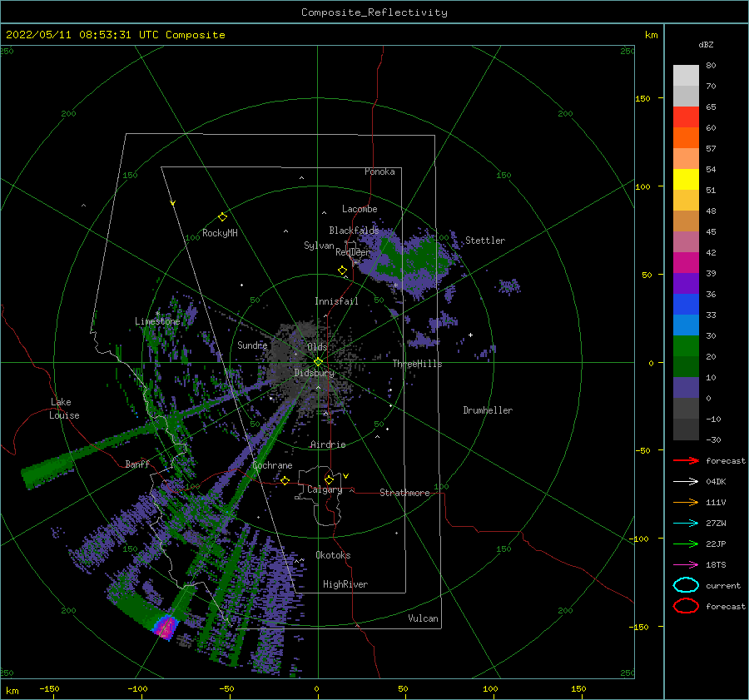Click the Composite_Reflectivity title

point(374,12)
